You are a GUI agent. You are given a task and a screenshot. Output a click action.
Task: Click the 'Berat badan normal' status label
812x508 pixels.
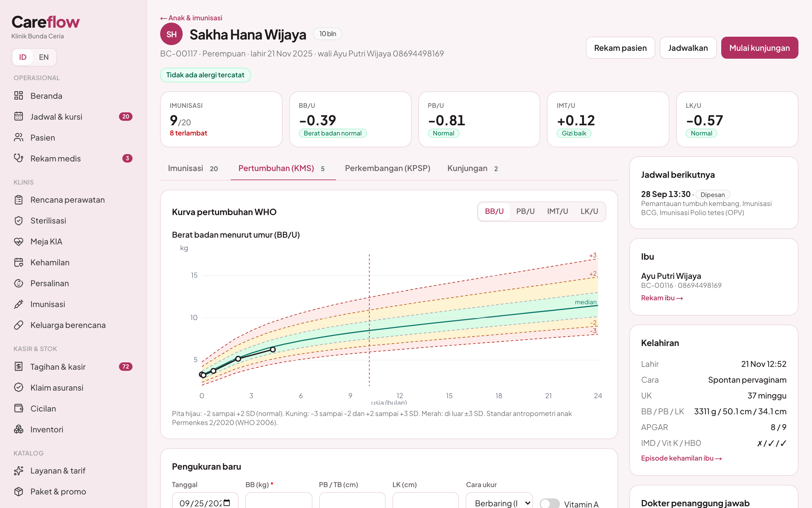(333, 133)
